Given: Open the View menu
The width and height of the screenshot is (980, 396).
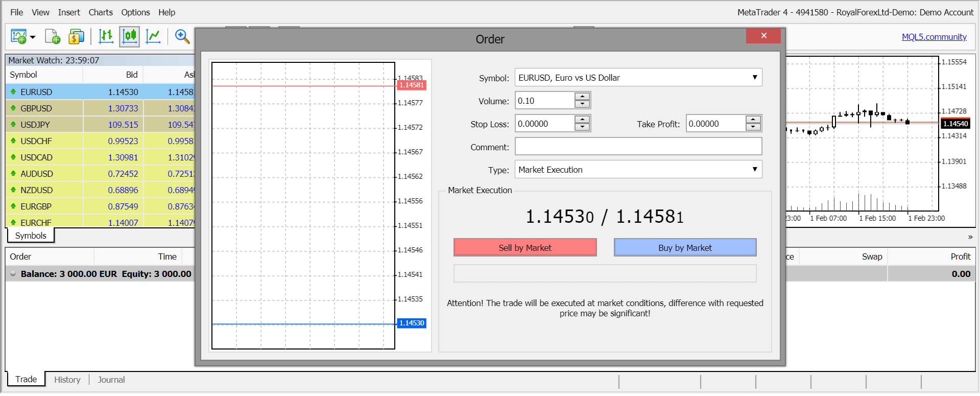Looking at the screenshot, I should [40, 12].
